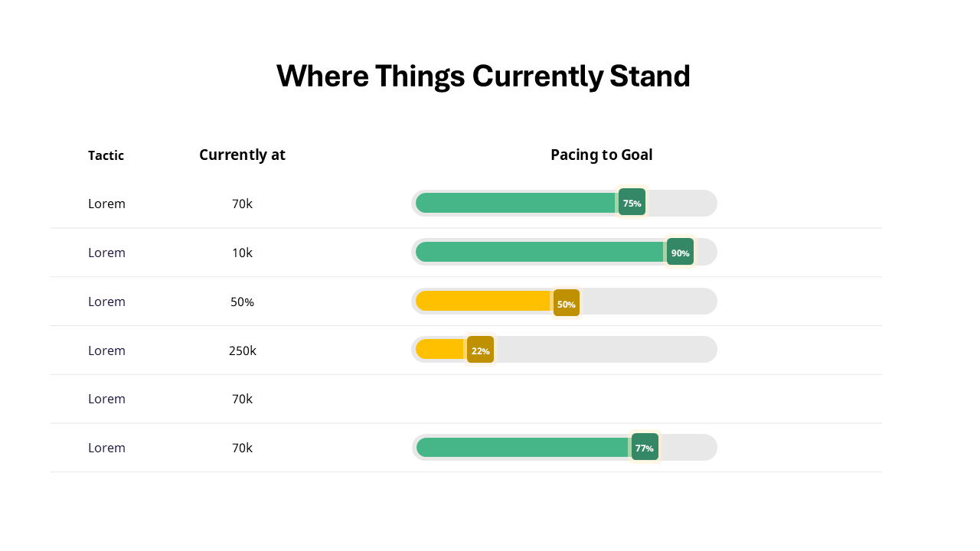Viewport: 980px width, 551px height.
Task: Click the "Pacing to Goal" header
Action: pos(601,155)
